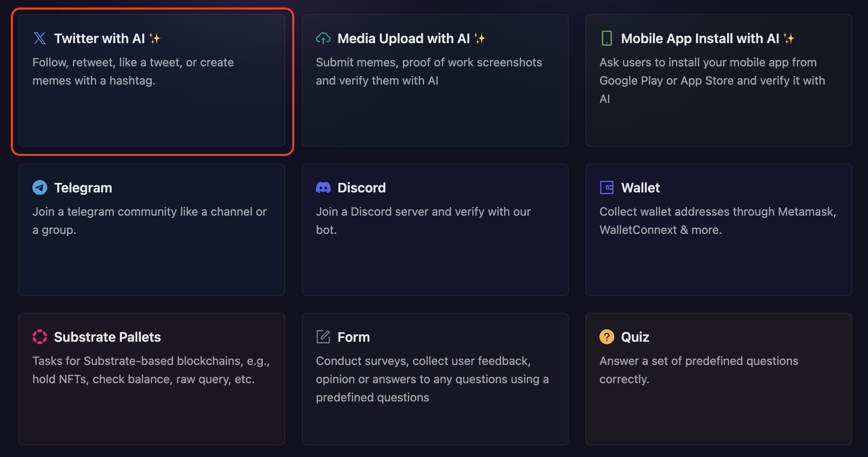Viewport: 868px width, 457px height.
Task: Click the cloud upload icon
Action: click(x=323, y=38)
